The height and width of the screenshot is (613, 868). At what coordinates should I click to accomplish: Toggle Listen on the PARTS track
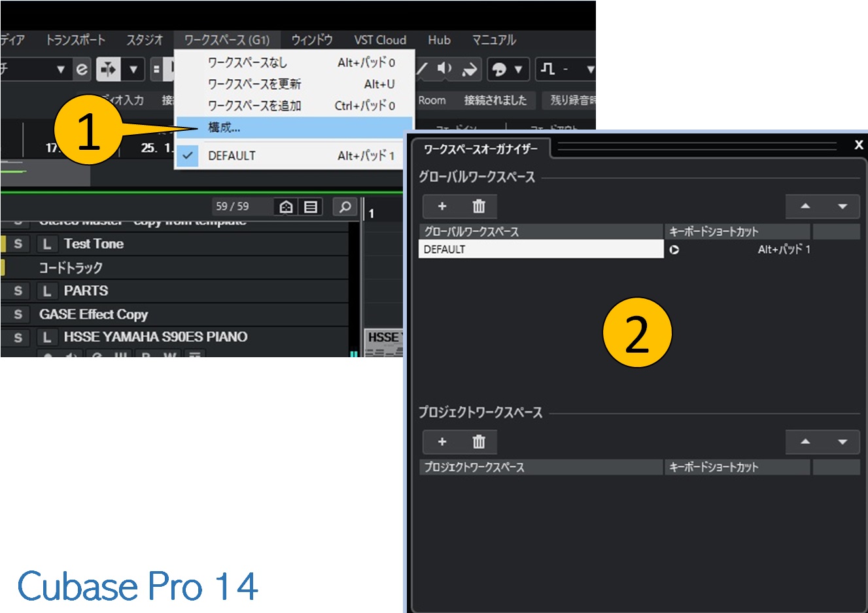[47, 290]
